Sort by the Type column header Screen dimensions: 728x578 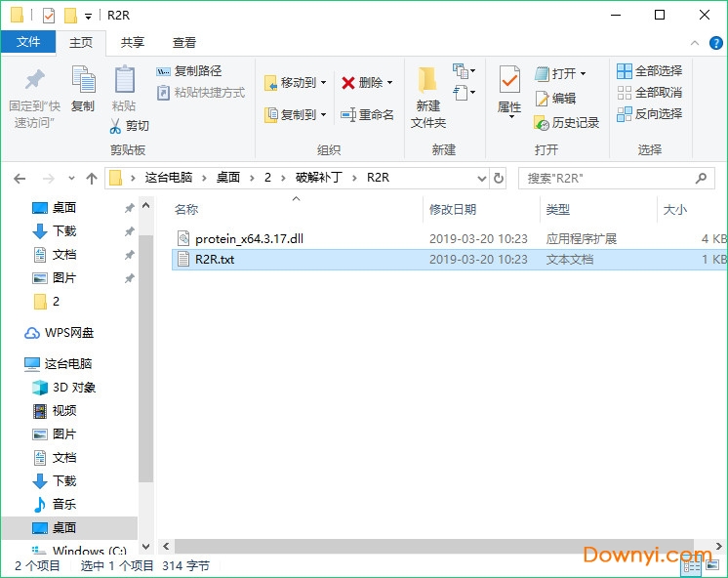(557, 210)
